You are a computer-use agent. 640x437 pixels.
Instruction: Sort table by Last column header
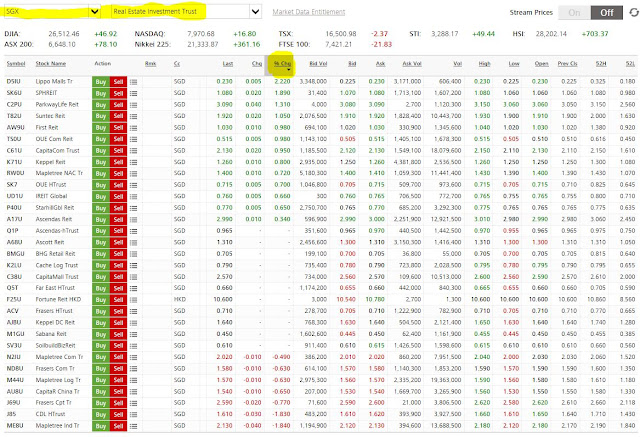point(228,64)
